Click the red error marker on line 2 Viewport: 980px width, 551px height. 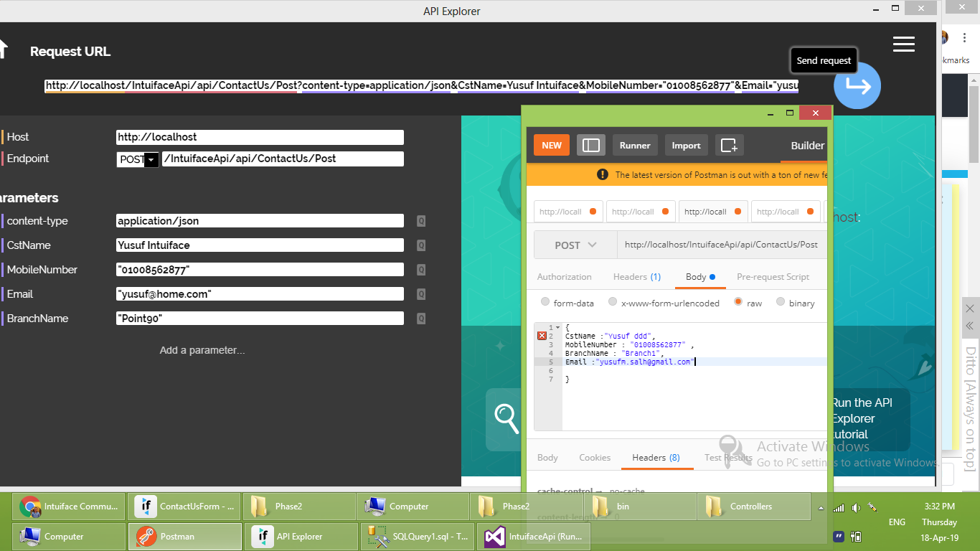(x=542, y=336)
